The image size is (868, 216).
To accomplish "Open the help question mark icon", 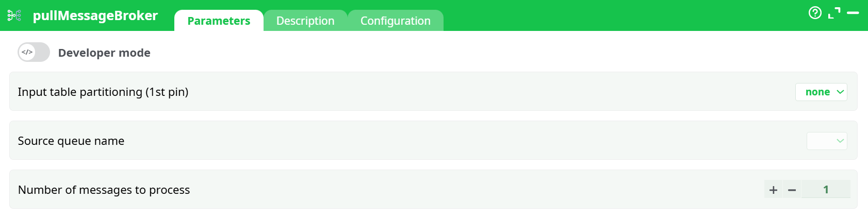I will 815,13.
